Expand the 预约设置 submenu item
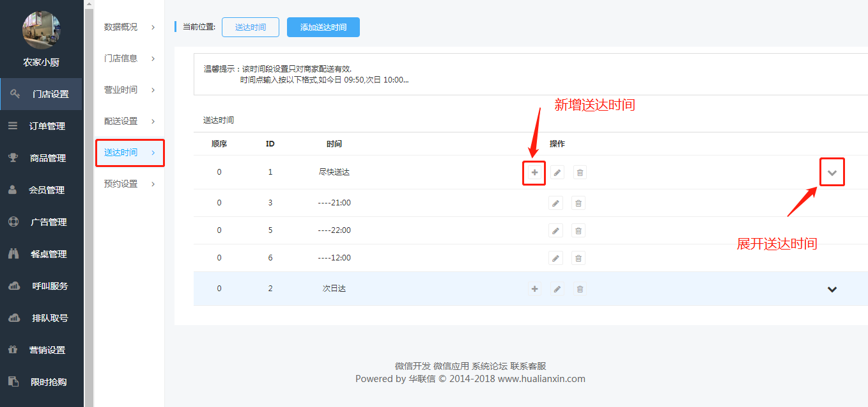Image resolution: width=868 pixels, height=407 pixels. pos(130,184)
